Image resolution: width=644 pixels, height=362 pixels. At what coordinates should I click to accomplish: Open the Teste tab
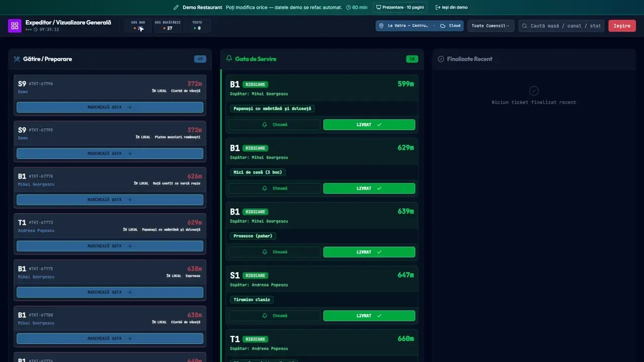(197, 26)
